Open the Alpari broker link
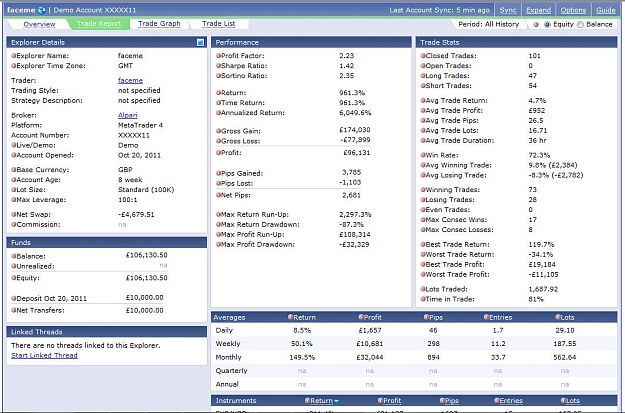625x413 pixels. [128, 115]
